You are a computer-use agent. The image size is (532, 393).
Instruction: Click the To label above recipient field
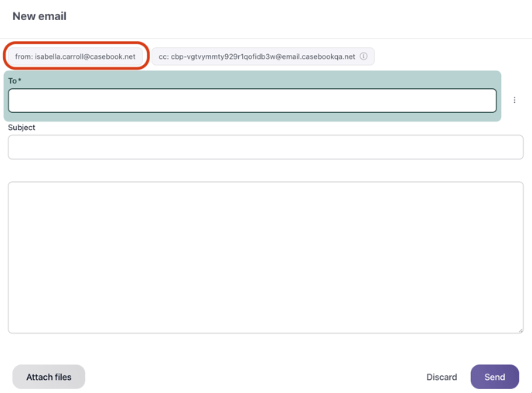click(12, 80)
